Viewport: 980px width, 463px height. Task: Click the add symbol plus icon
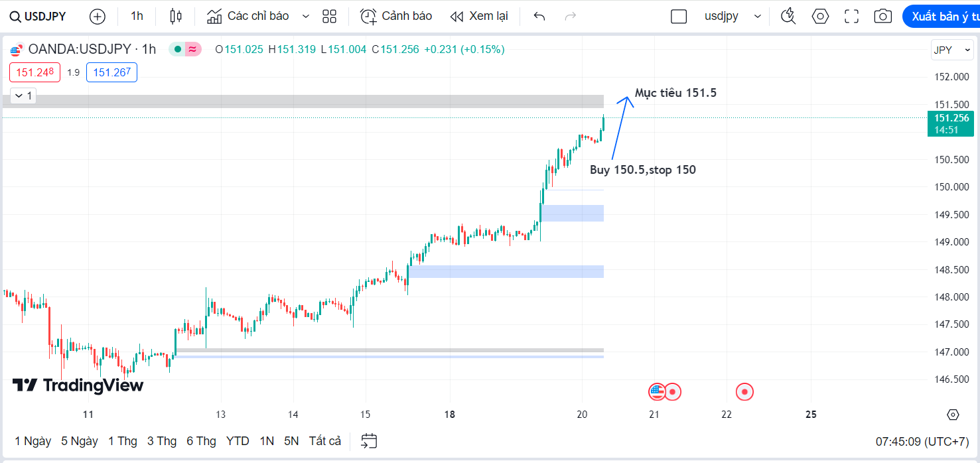98,17
